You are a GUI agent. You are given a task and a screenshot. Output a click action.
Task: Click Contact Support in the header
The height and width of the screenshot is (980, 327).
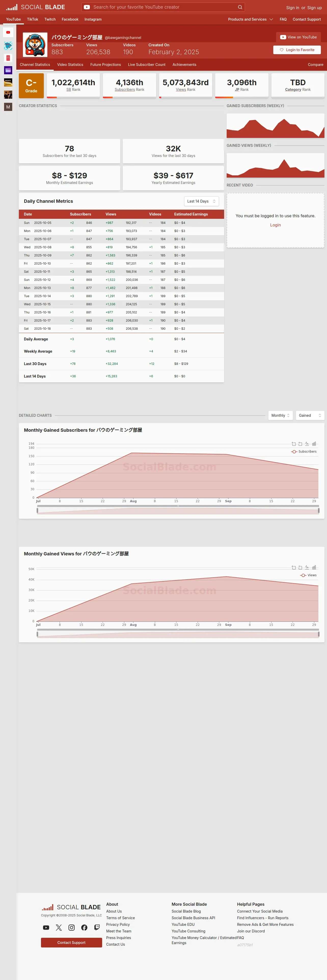306,19
